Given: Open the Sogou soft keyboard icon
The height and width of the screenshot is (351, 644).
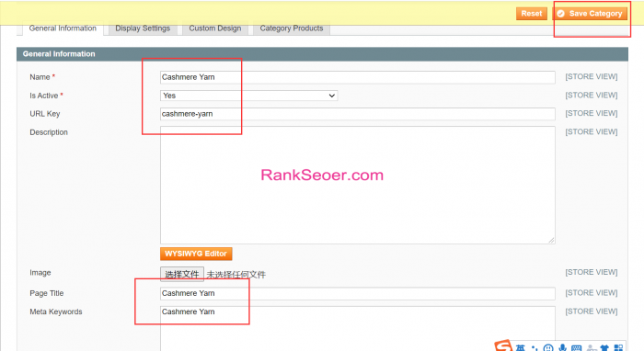Looking at the screenshot, I should 576,347.
